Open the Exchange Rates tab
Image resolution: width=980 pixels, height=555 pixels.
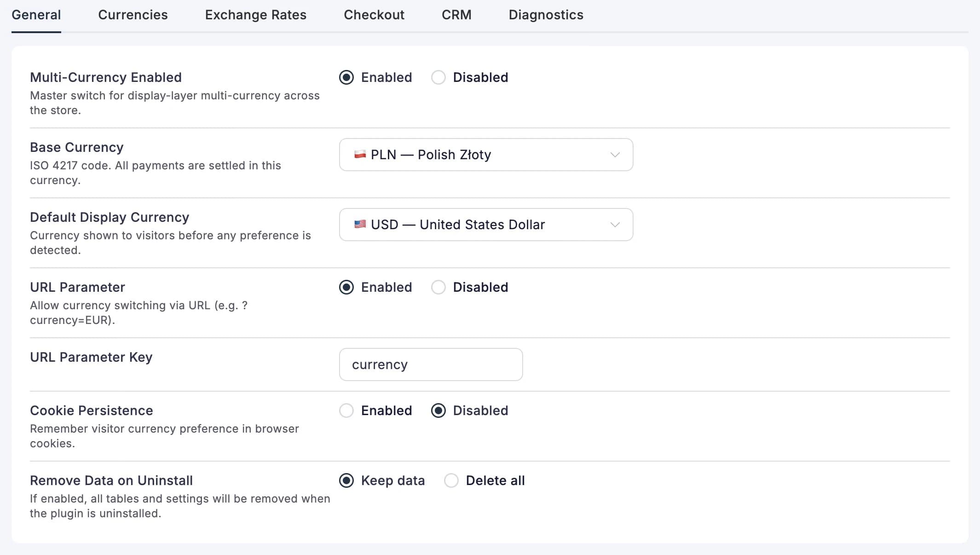pos(256,15)
